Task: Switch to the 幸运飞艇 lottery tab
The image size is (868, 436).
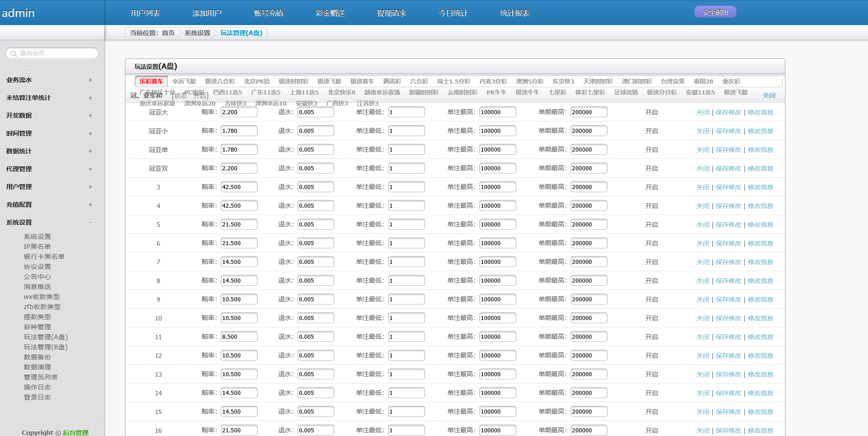Action: (184, 81)
